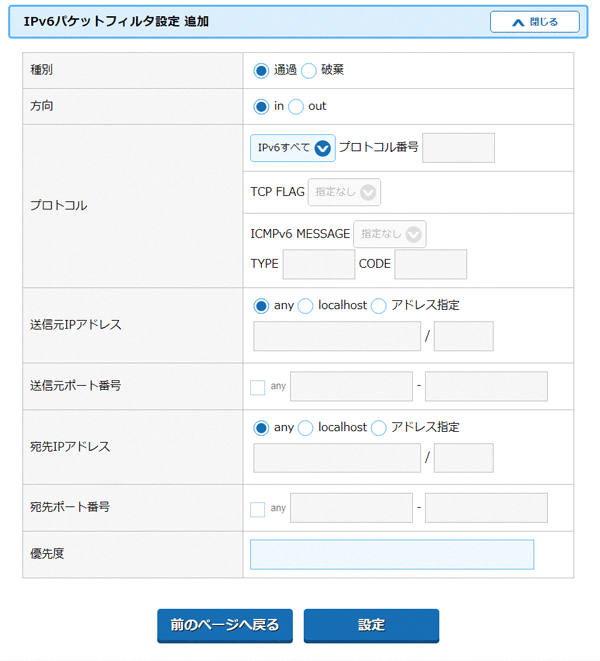This screenshot has height=661, width=600.
Task: Click 宛先ポート番号 start port field
Action: pyautogui.click(x=351, y=508)
